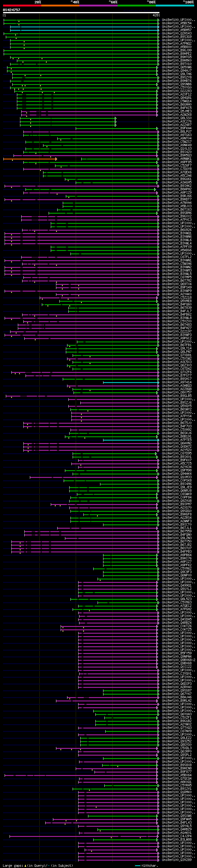Select hit label UniRef100_A3C276

177,121
